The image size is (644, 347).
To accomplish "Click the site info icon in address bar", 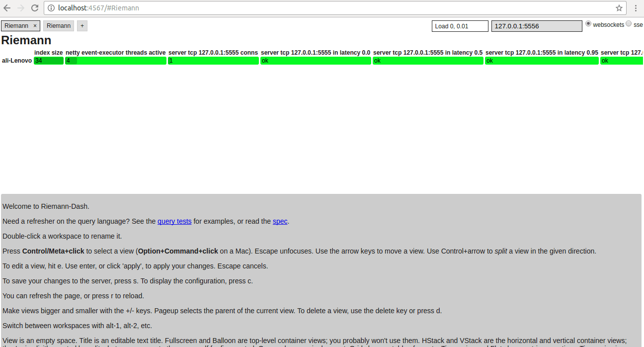I will (x=51, y=8).
